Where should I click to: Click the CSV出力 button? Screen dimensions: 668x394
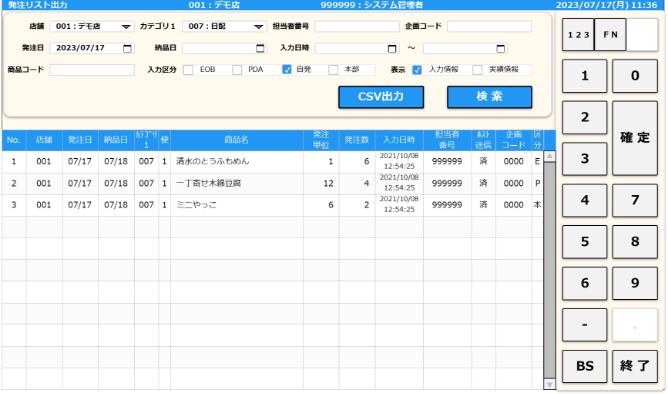(381, 97)
